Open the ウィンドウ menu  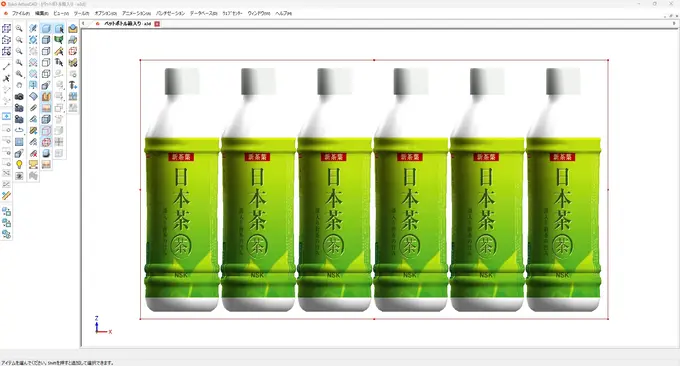click(259, 13)
